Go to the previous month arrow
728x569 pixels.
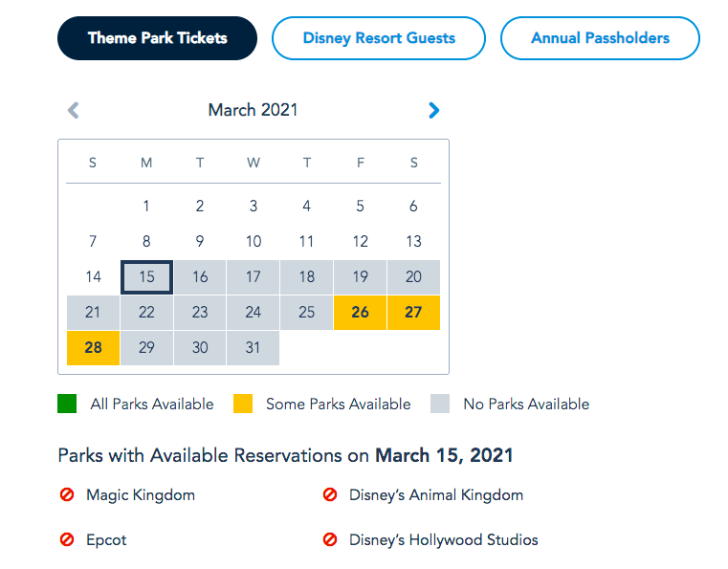tap(74, 110)
